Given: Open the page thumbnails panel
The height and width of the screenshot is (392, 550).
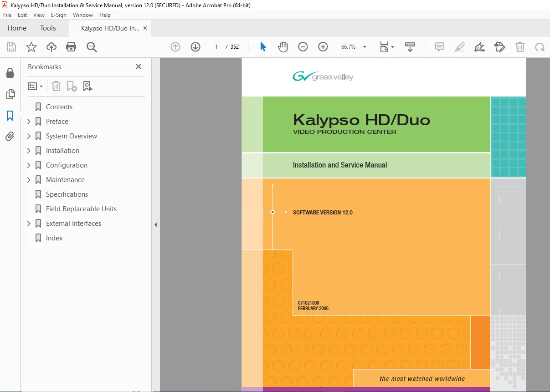Looking at the screenshot, I should (10, 94).
